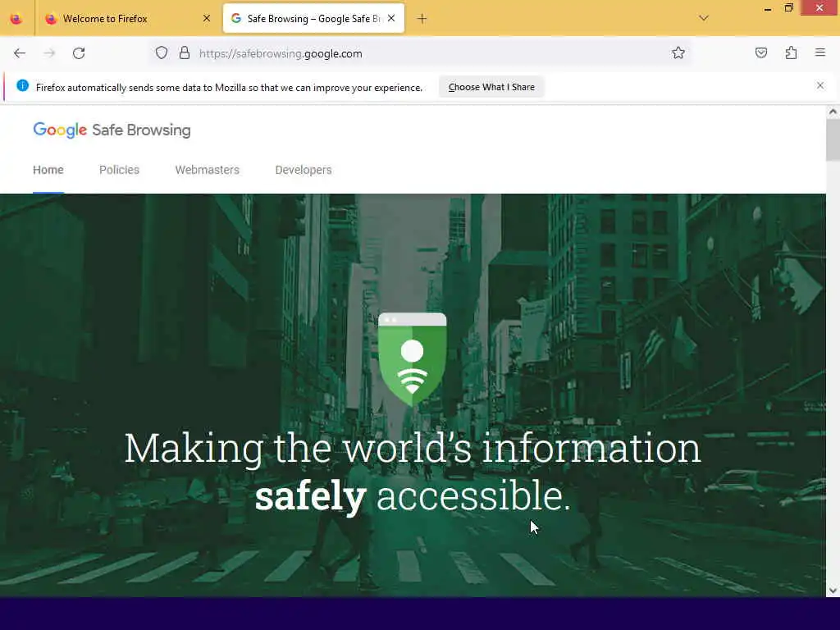
Task: Click the page scrollbar down arrow
Action: 833,591
